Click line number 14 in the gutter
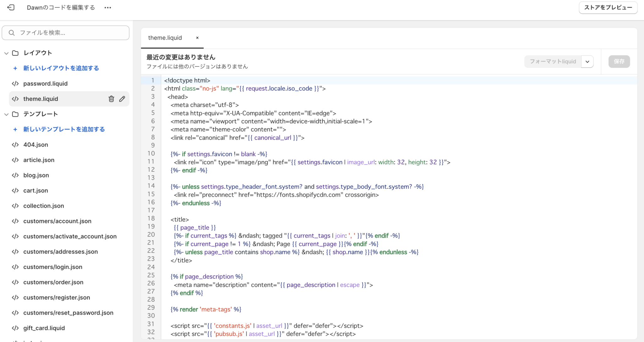 151,186
